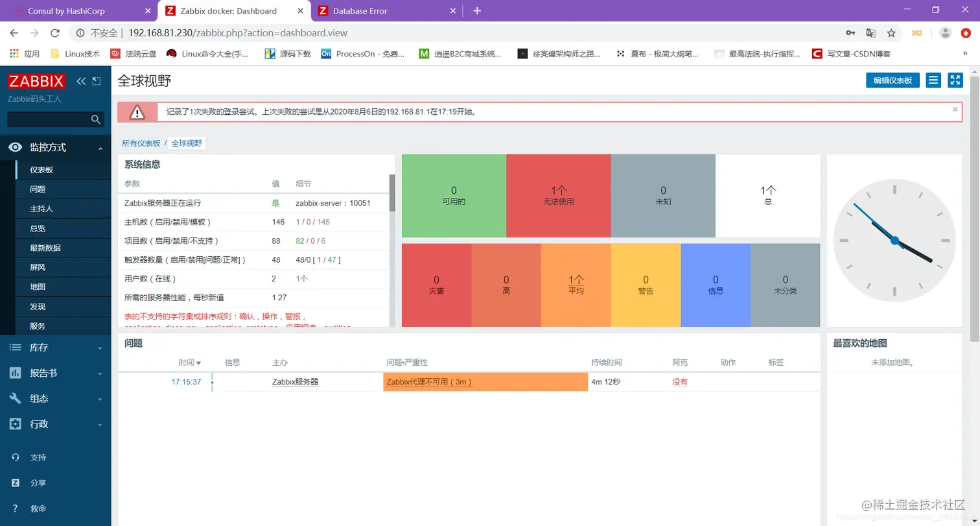
Task: Click the system info panel scrollbar
Action: 391,193
